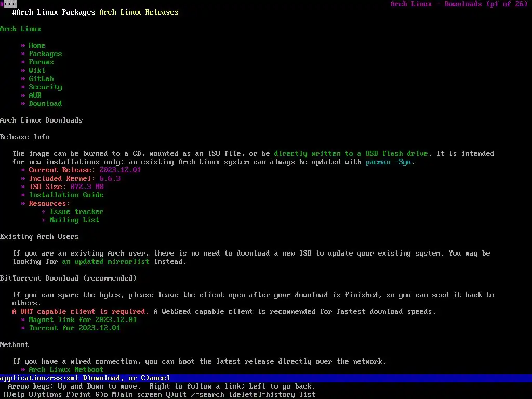Select Magnet link for 2023.12.01
532x399 pixels.
tap(83, 320)
